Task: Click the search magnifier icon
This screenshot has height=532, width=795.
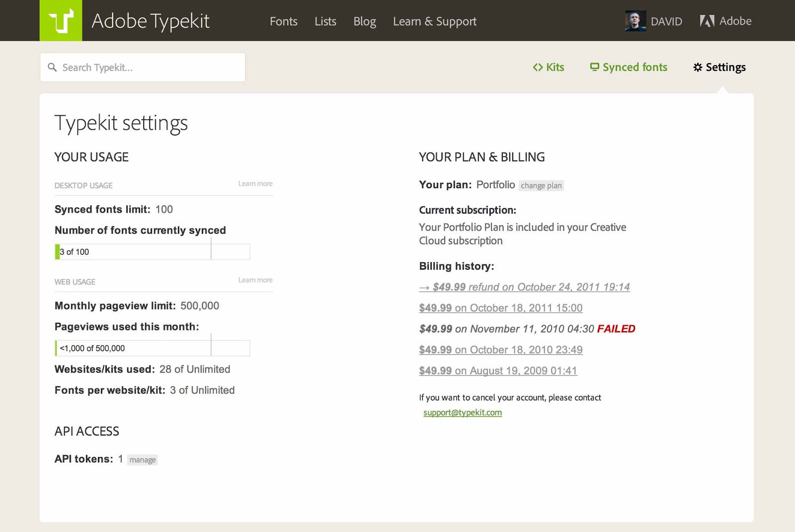Action: coord(52,67)
